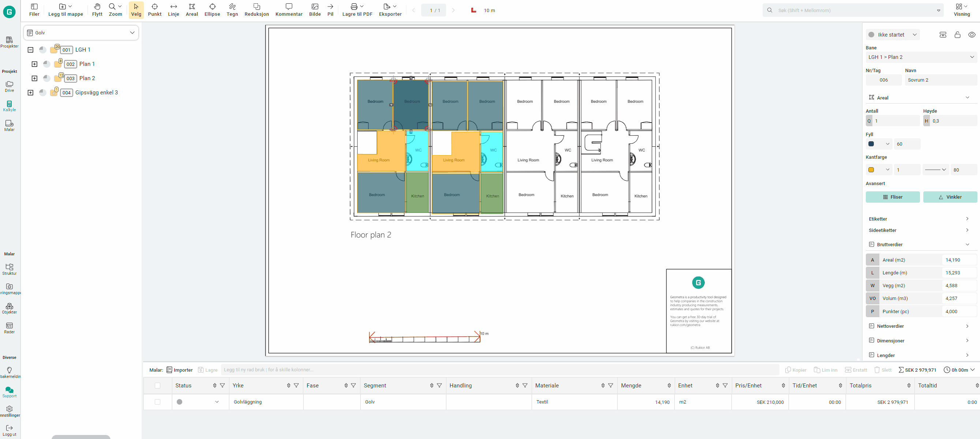980x439 pixels.
Task: Click the Erstatt button
Action: [x=856, y=370]
